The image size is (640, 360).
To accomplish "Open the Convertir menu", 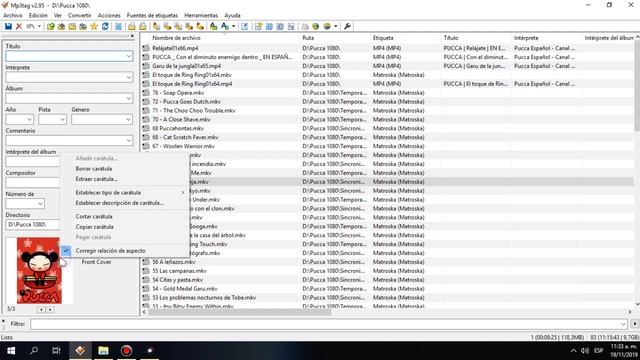I will (80, 16).
